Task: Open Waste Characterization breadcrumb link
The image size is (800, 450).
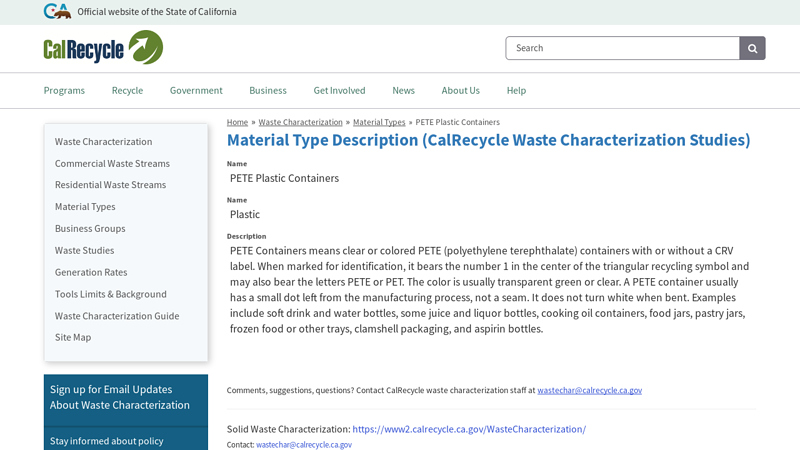Action: (x=301, y=122)
